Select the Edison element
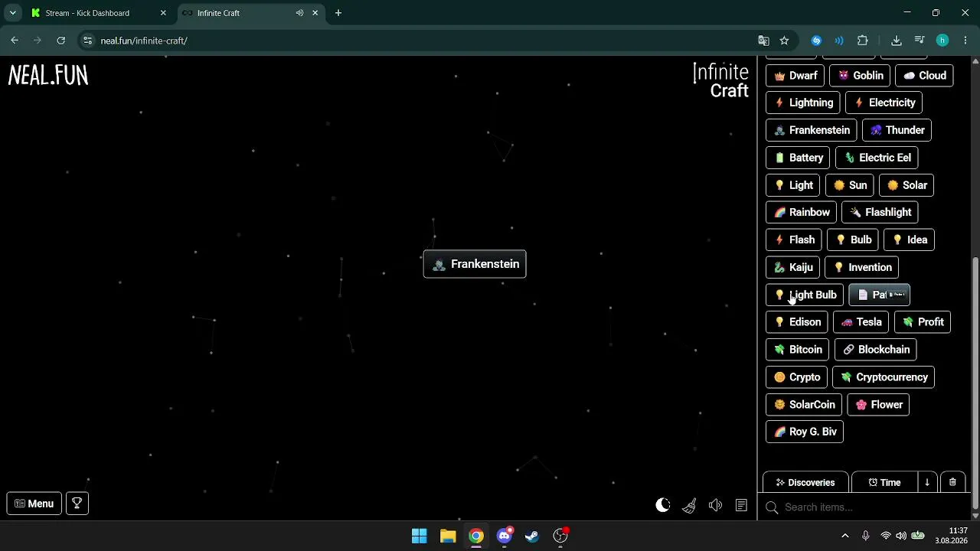The width and height of the screenshot is (980, 551). click(x=797, y=322)
